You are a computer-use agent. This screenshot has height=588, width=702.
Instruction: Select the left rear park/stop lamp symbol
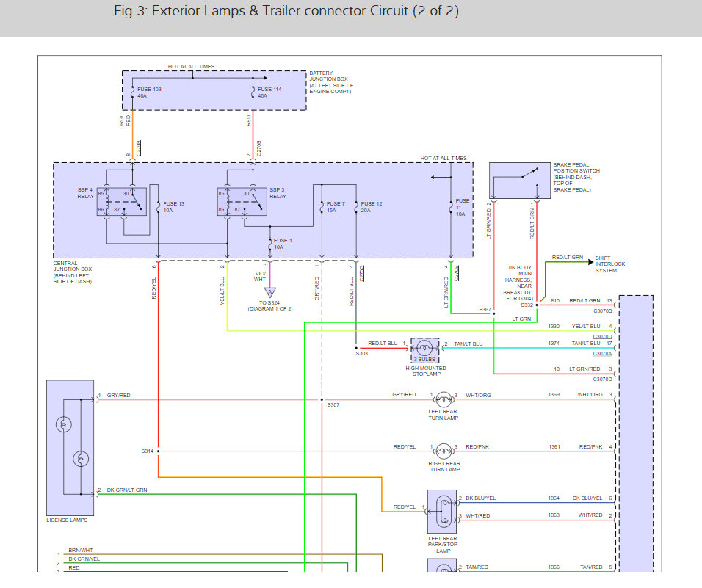pos(442,512)
